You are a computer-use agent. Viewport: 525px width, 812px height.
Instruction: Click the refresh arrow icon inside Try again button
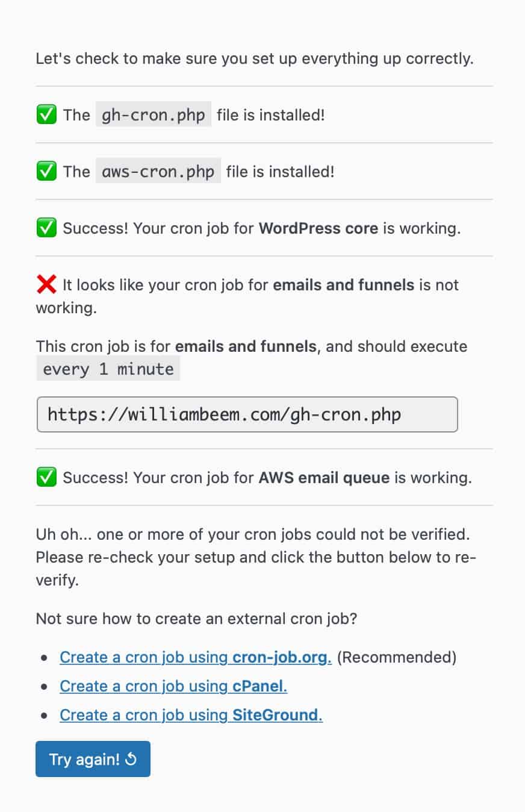pyautogui.click(x=131, y=759)
